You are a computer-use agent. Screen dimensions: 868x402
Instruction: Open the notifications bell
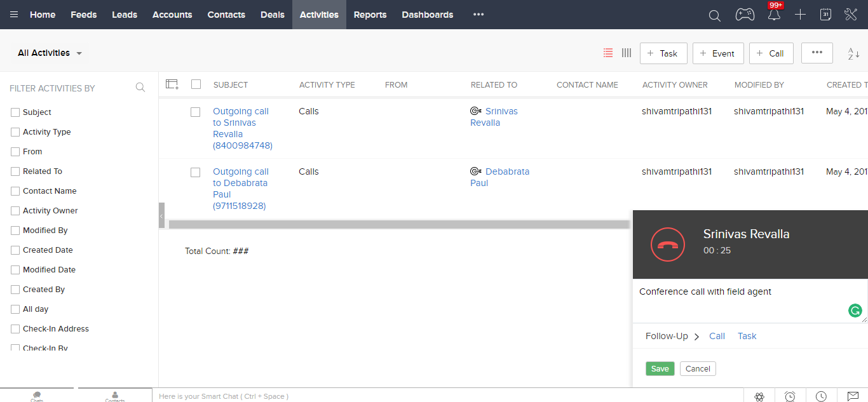pyautogui.click(x=774, y=15)
